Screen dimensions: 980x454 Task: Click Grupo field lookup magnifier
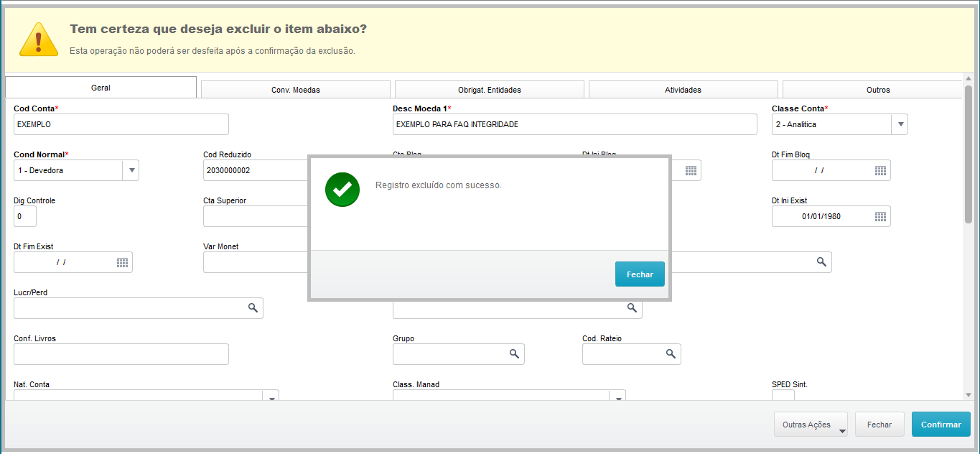514,353
